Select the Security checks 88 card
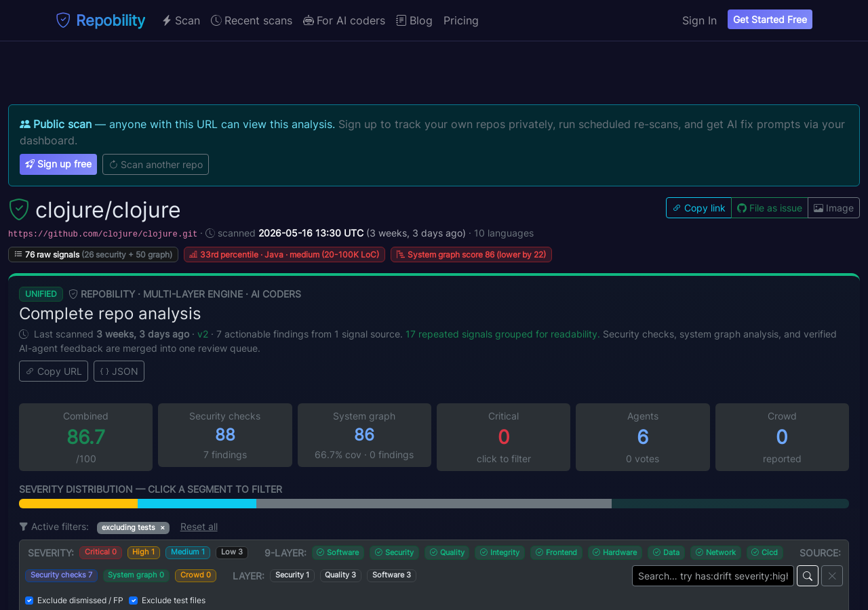The height and width of the screenshot is (610, 868). pyautogui.click(x=225, y=435)
